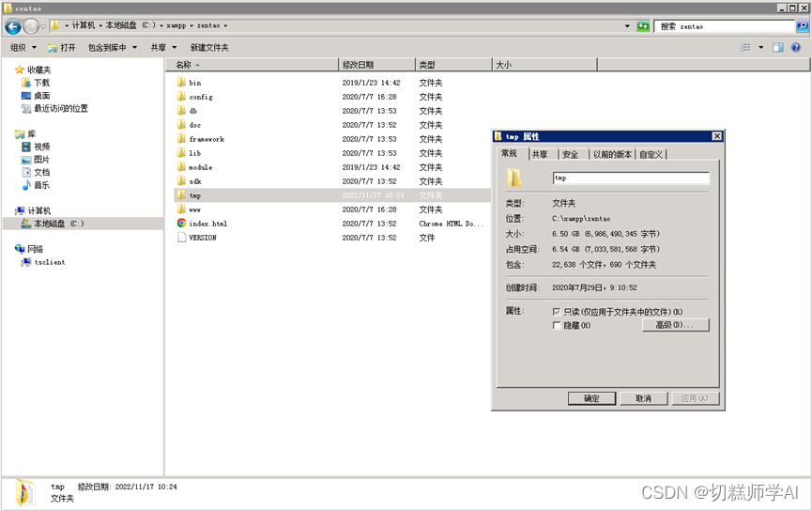Select the config folder icon
The width and height of the screenshot is (812, 511).
(181, 97)
